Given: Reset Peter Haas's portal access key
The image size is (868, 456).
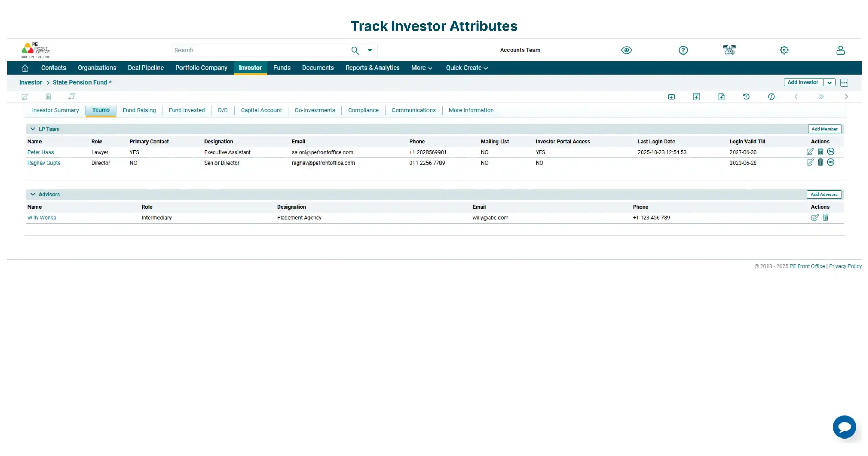Looking at the screenshot, I should (831, 152).
